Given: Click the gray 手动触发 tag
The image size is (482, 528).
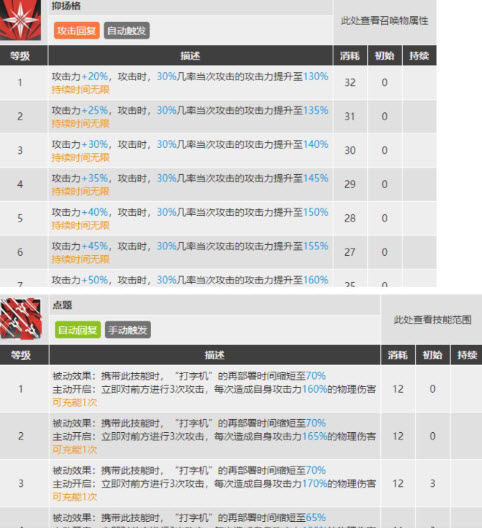Looking at the screenshot, I should [x=128, y=330].
